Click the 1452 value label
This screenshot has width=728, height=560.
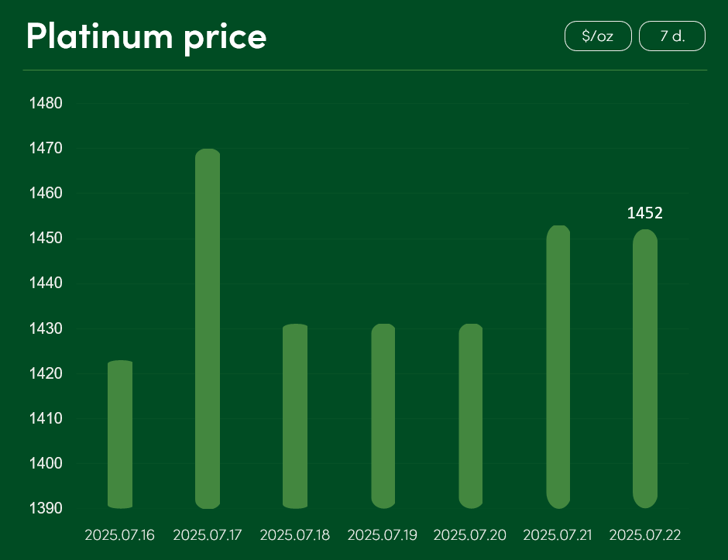tap(645, 213)
